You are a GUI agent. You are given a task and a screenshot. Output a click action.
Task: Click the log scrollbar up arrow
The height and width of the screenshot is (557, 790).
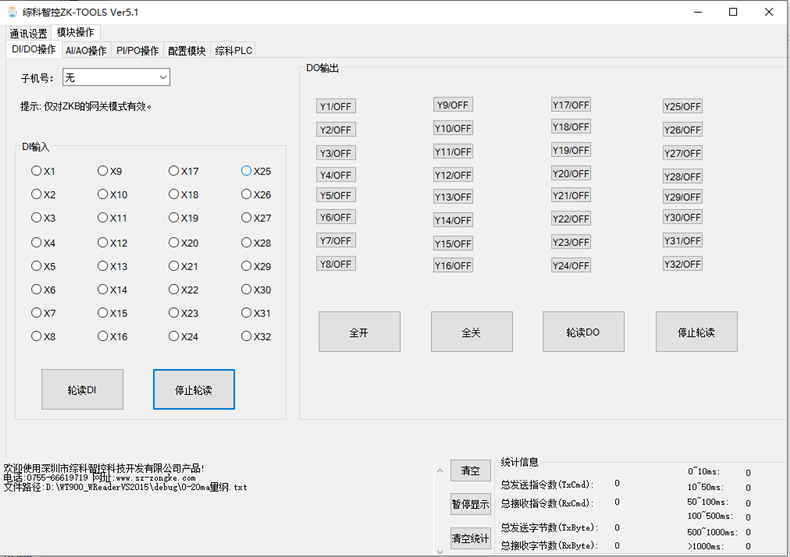click(x=440, y=471)
